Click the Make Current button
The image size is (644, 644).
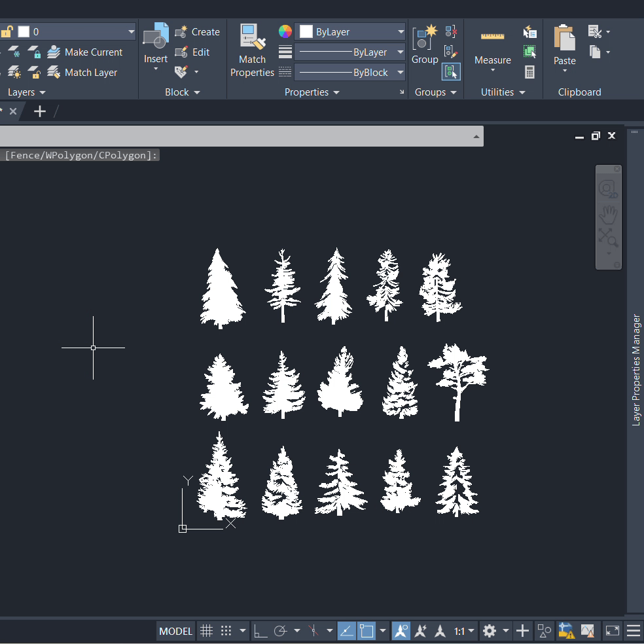click(x=86, y=52)
